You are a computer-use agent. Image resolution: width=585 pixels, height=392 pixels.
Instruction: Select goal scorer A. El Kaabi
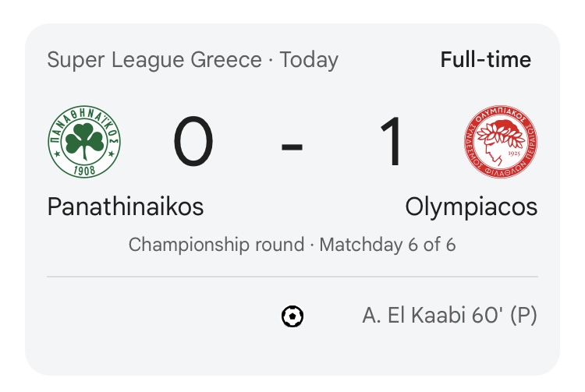coord(410,316)
